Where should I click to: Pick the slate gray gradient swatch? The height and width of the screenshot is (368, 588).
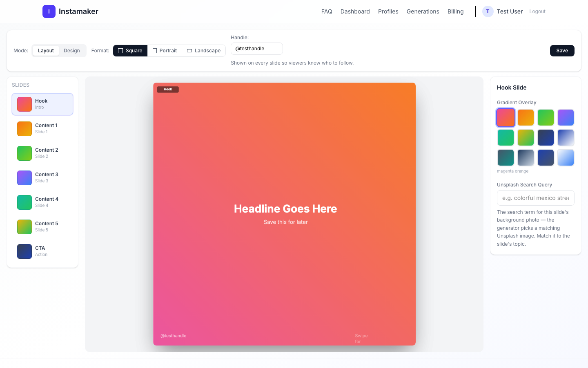pyautogui.click(x=526, y=158)
